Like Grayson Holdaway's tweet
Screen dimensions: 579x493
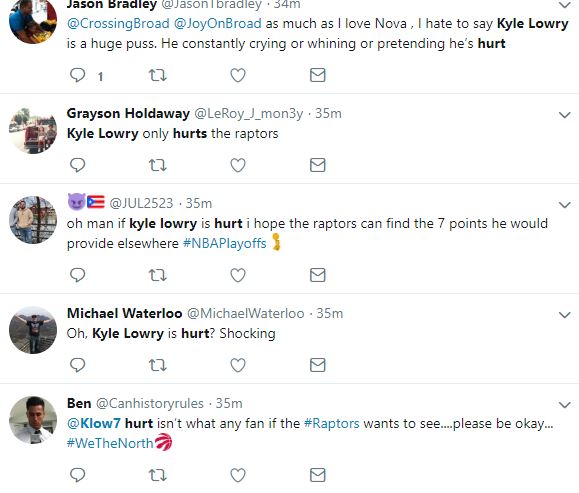coord(238,165)
